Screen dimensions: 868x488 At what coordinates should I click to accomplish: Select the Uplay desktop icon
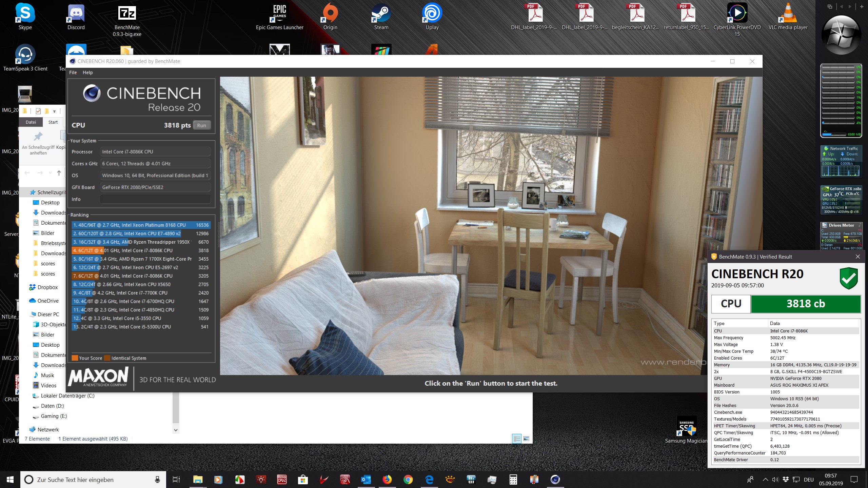click(432, 17)
